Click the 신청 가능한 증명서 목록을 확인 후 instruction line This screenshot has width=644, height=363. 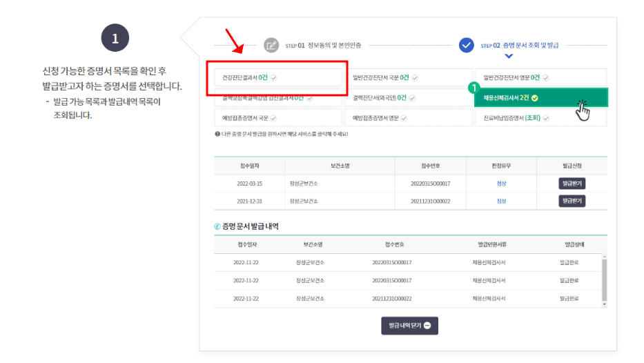(x=104, y=71)
